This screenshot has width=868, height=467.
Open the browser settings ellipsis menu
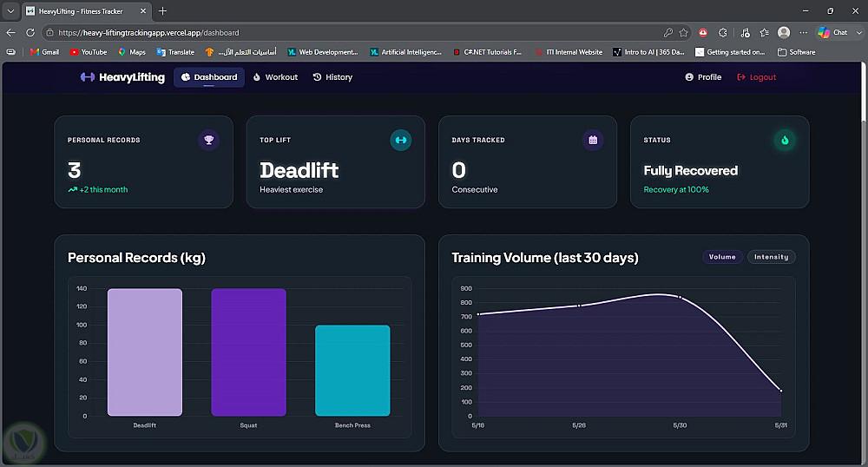pos(804,33)
